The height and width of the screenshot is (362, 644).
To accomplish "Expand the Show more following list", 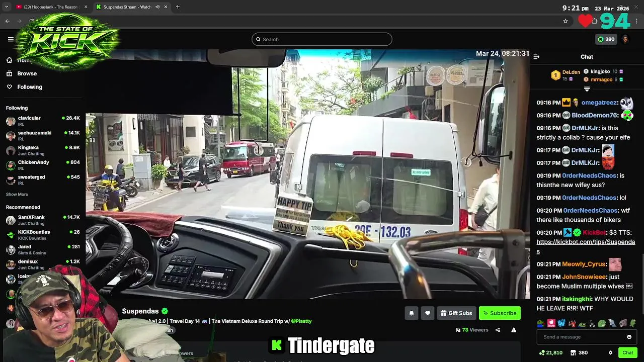I will (17, 195).
